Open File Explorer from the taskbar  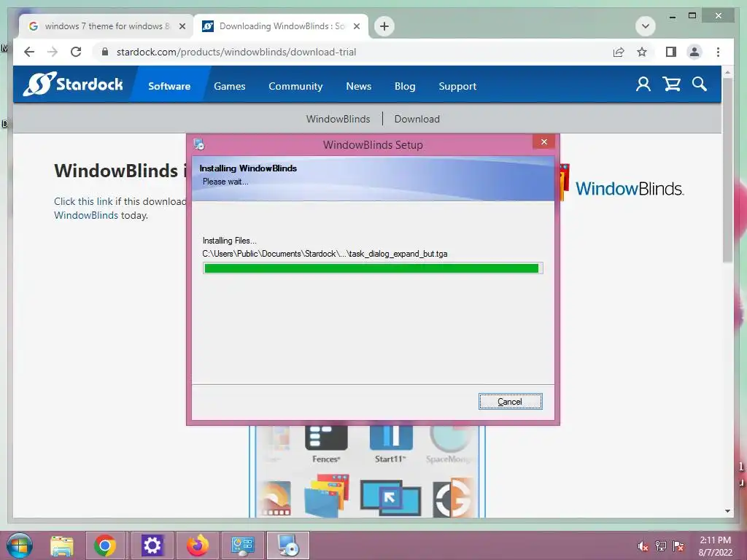[x=62, y=545]
